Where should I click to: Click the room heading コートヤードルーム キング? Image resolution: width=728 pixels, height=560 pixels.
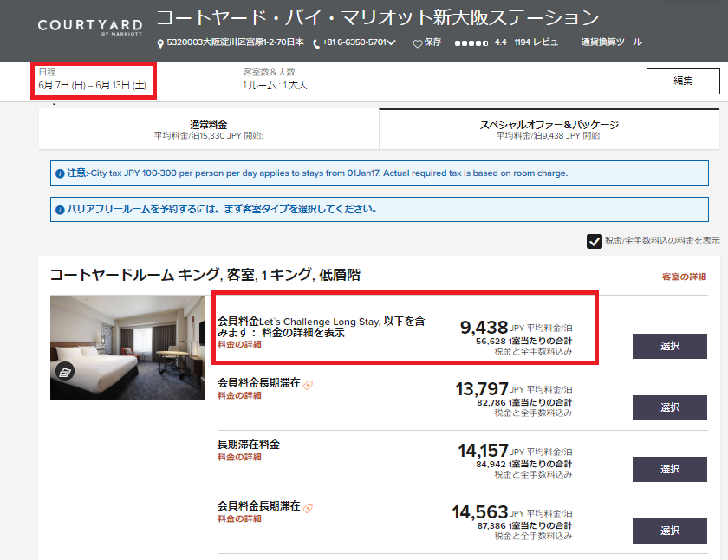point(205,275)
